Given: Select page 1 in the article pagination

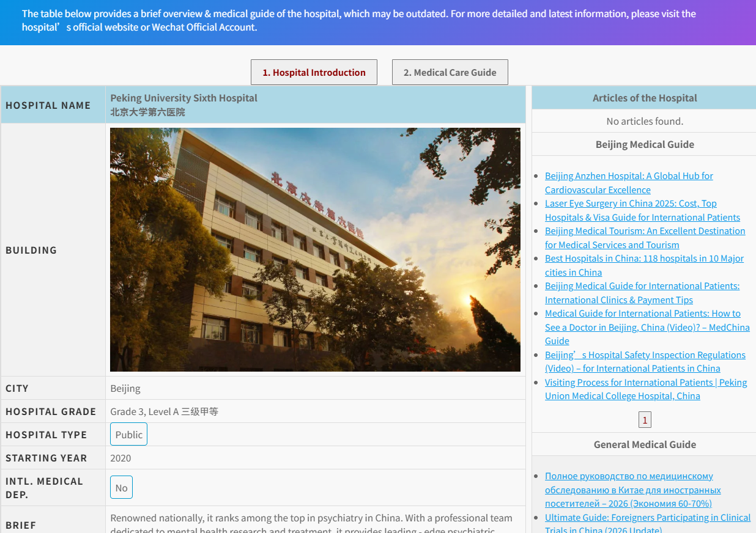Looking at the screenshot, I should coord(645,419).
